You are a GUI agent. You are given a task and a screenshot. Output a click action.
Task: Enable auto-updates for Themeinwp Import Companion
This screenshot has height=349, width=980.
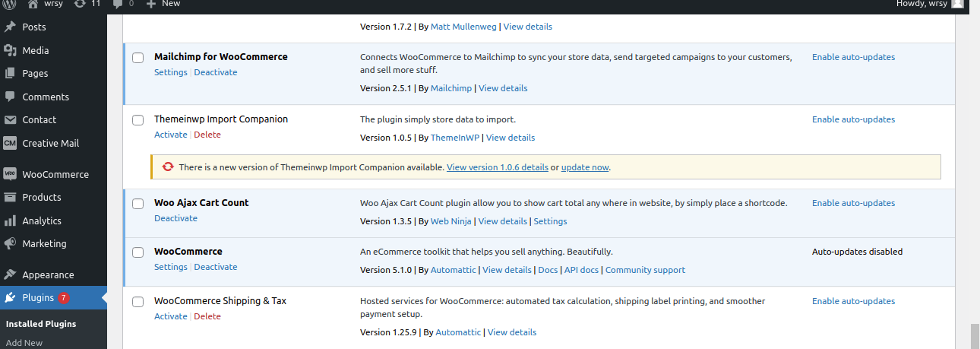click(853, 119)
